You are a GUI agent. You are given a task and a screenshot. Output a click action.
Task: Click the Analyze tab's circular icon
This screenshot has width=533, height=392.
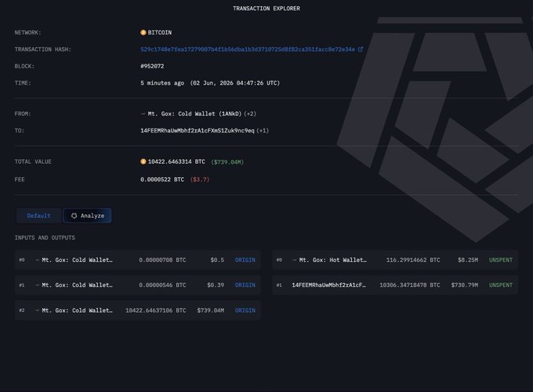point(74,216)
